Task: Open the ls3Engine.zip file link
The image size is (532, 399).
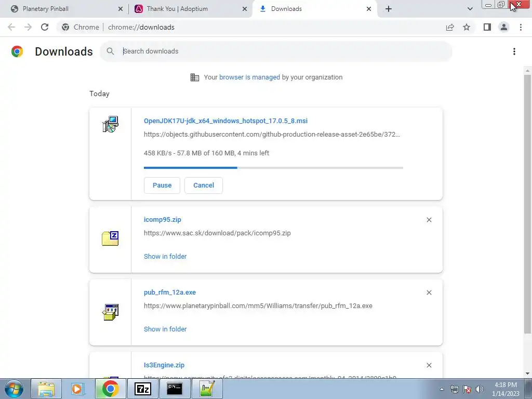Action: (164, 365)
